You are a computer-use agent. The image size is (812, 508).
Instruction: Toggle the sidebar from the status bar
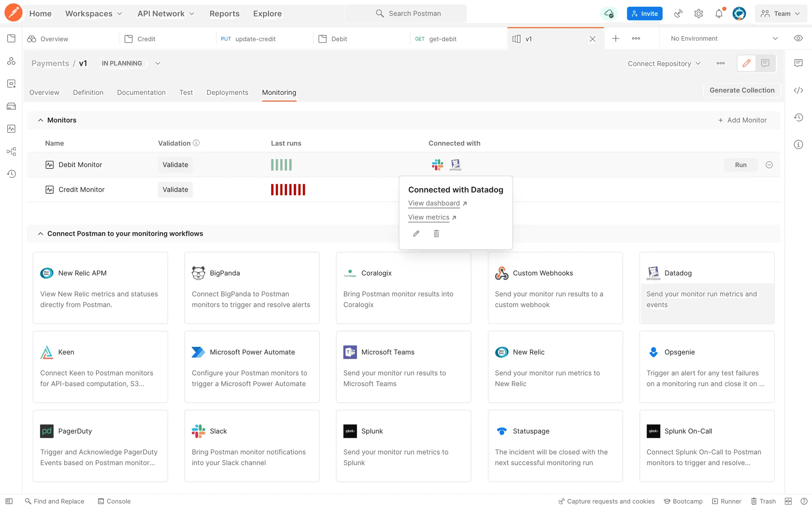click(10, 501)
